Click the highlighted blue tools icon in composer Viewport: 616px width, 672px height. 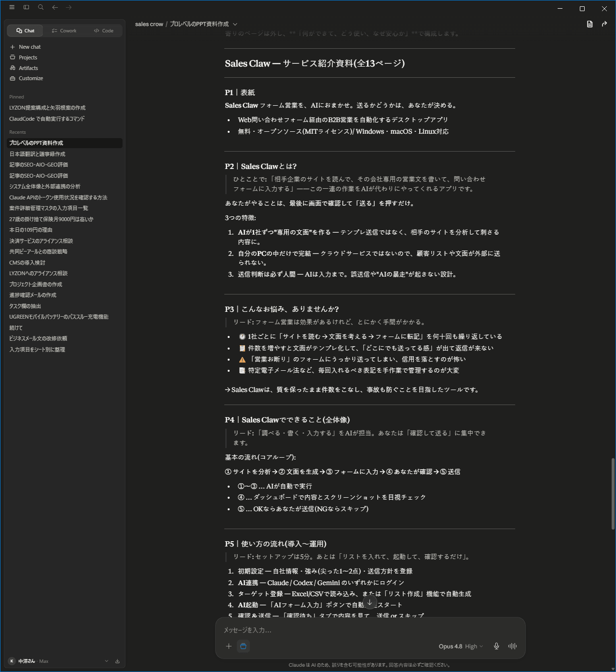pyautogui.click(x=243, y=646)
